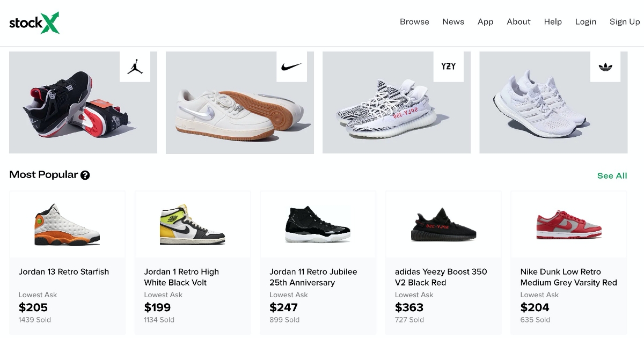Click the Nike swoosh brand icon
This screenshot has width=644, height=338.
[x=291, y=67]
